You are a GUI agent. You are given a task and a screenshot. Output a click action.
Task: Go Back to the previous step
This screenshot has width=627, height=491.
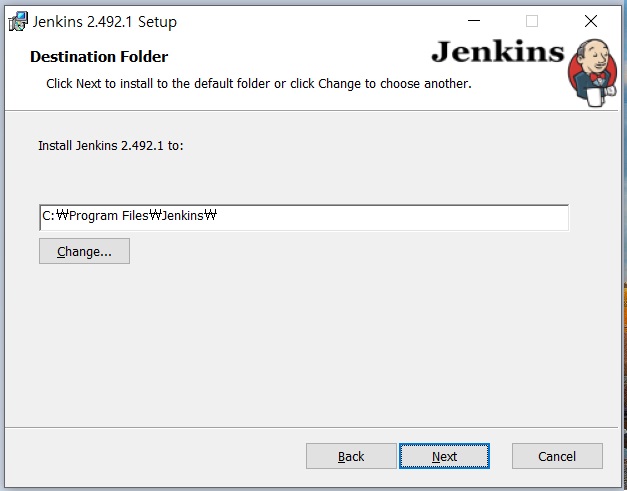point(351,456)
